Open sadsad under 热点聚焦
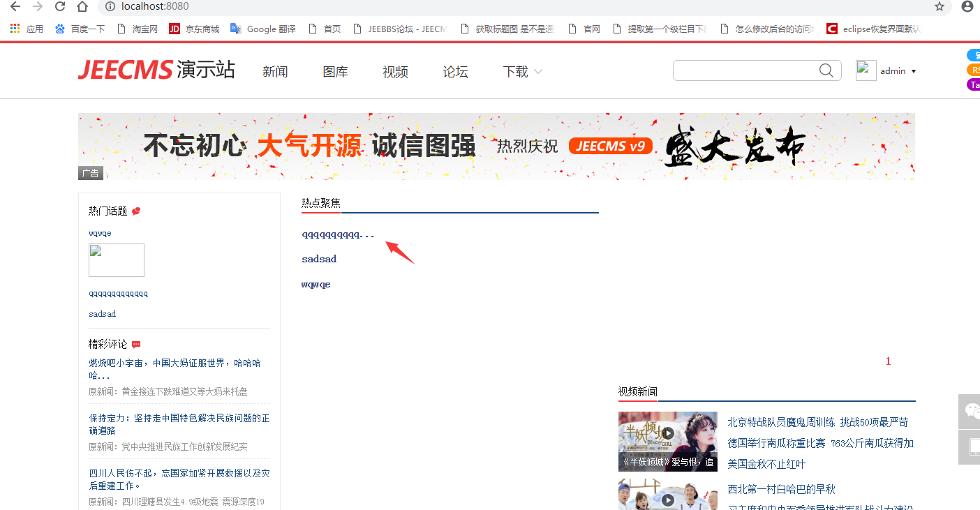The height and width of the screenshot is (510, 980). click(x=319, y=259)
